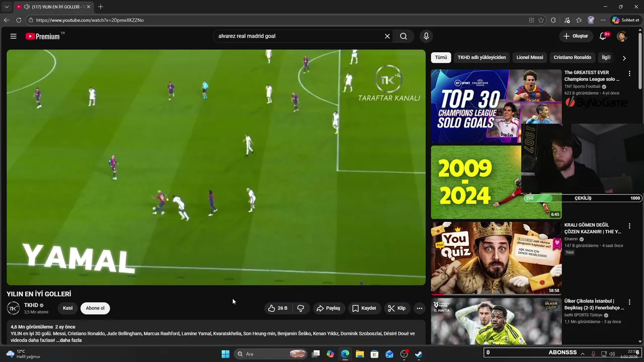Viewport: 644px width, 362px height.
Task: Expand description with ...daha fazla
Action: pos(69,340)
